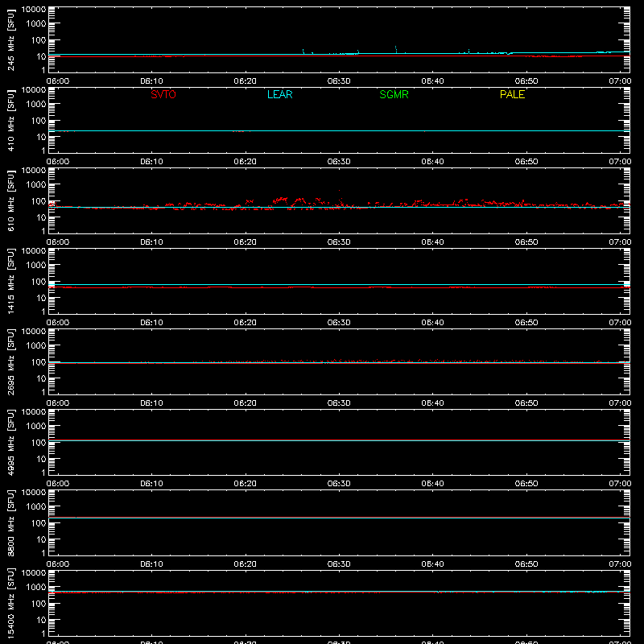Click the 100 tick value on 2695 MHz panel
This screenshot has height=644, width=644.
[39, 362]
